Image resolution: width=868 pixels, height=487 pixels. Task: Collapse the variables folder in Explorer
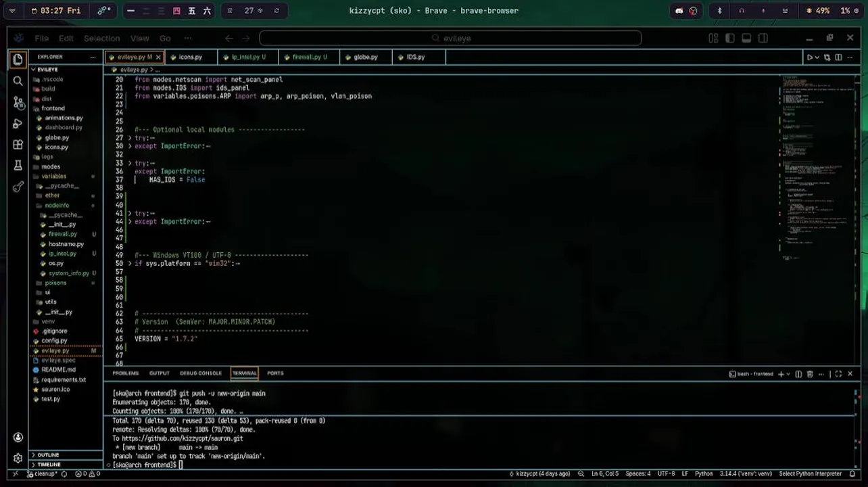pos(53,177)
